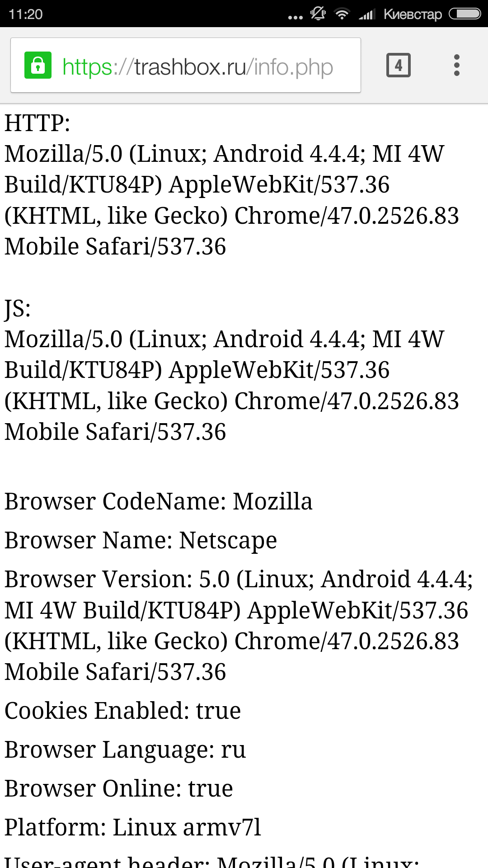Tap the battery indicator icon
The height and width of the screenshot is (868, 488).
(x=465, y=14)
